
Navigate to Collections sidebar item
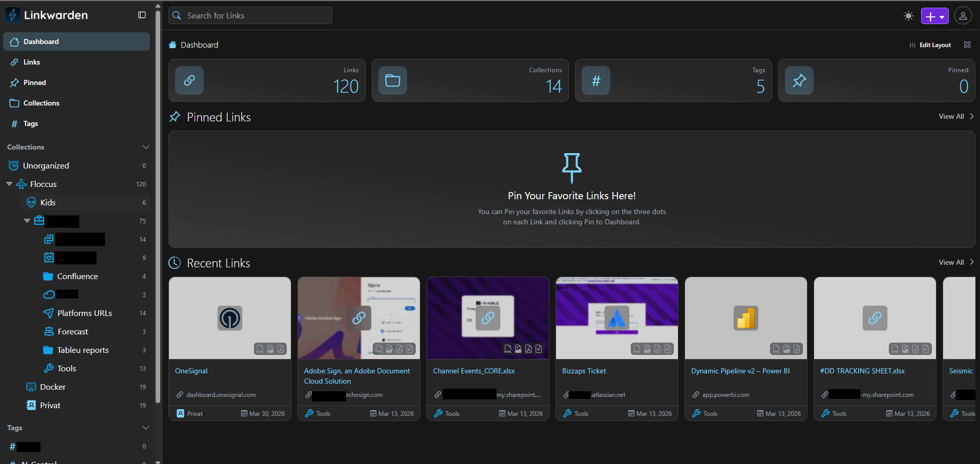(x=76, y=103)
